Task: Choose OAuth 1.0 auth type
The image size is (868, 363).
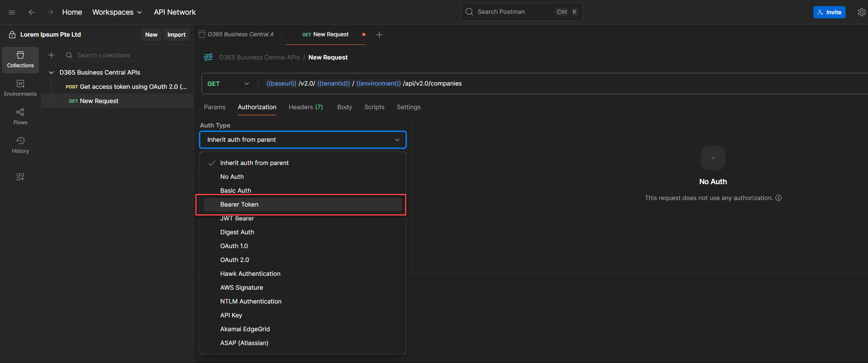Action: 303,246
